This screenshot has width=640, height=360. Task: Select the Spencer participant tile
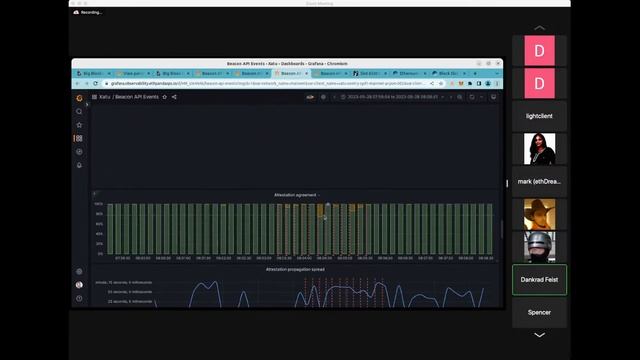539,312
